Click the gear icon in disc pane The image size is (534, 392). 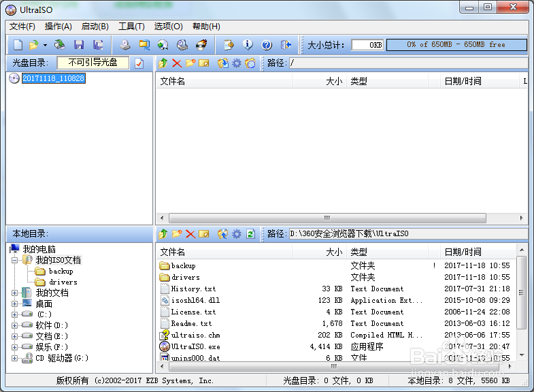coord(236,63)
